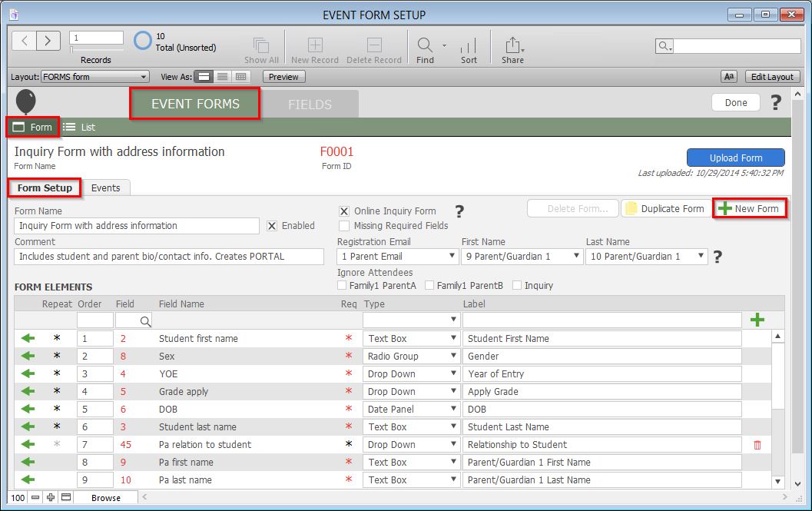Click the Duplicate Form button
Screen dimensions: 812x511
(x=665, y=209)
